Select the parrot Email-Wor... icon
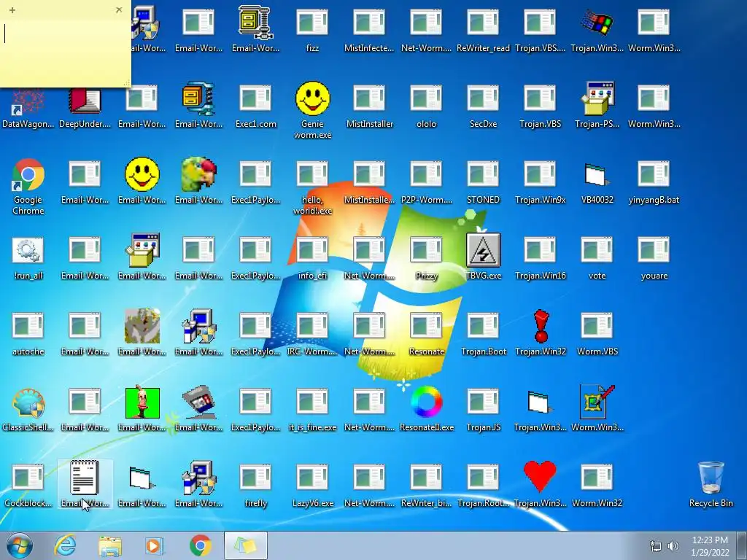This screenshot has height=560, width=747. coord(198,174)
